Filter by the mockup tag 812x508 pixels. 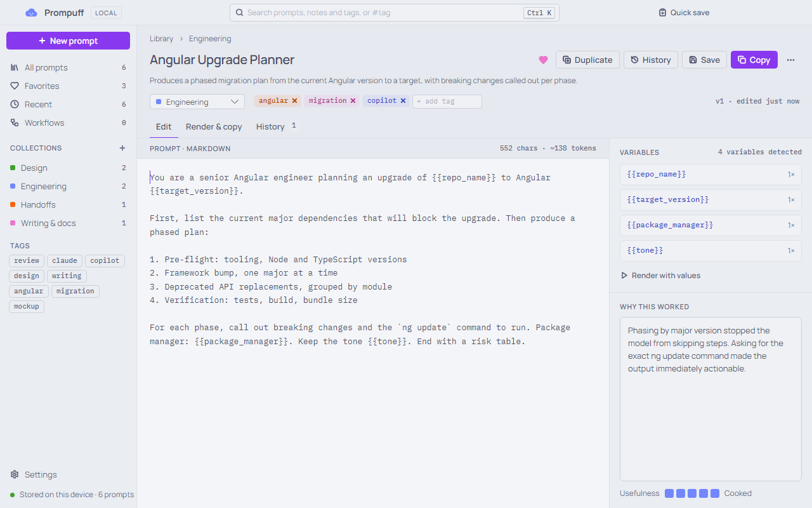point(27,306)
